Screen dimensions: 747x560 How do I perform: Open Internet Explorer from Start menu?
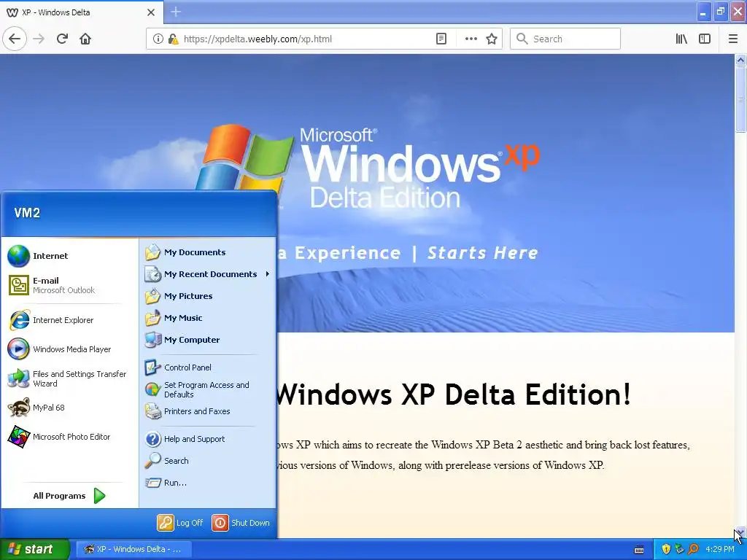(x=69, y=320)
